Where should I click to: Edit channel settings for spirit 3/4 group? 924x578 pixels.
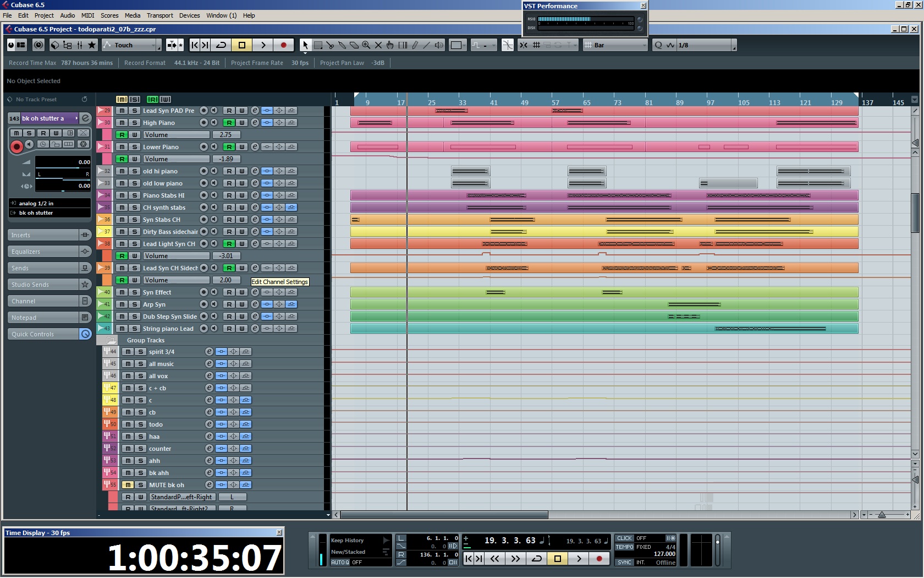[x=209, y=352]
